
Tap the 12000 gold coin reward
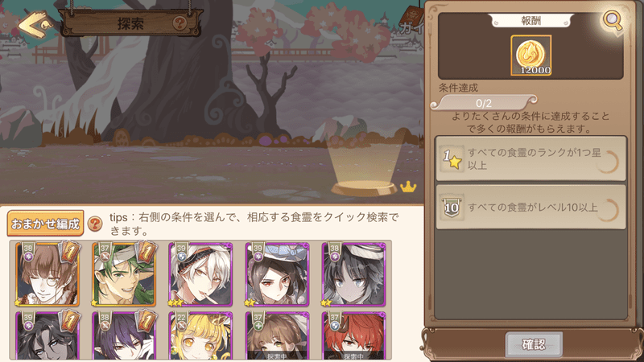pos(530,55)
